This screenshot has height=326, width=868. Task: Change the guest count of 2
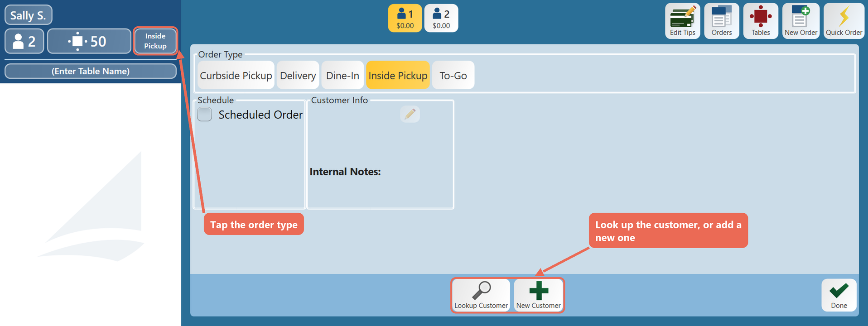coord(24,41)
